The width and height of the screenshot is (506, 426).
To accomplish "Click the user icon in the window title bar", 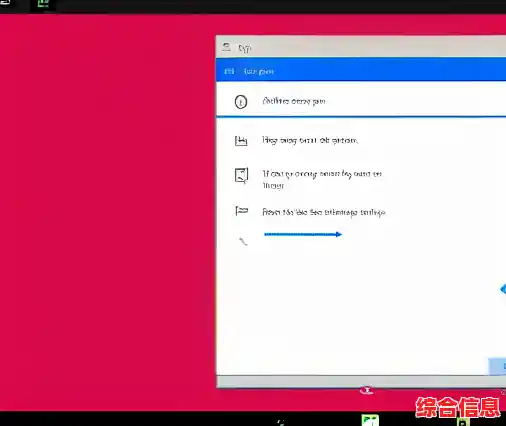I will click(x=226, y=47).
